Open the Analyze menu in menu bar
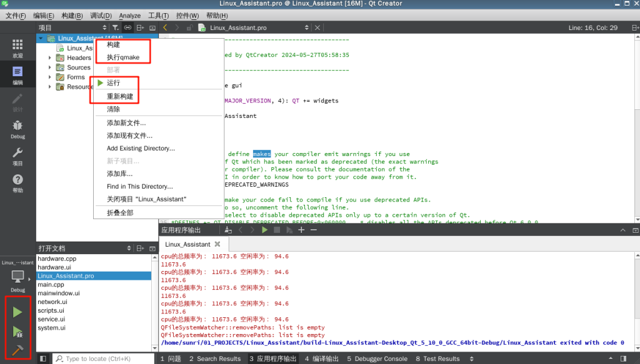 click(129, 16)
